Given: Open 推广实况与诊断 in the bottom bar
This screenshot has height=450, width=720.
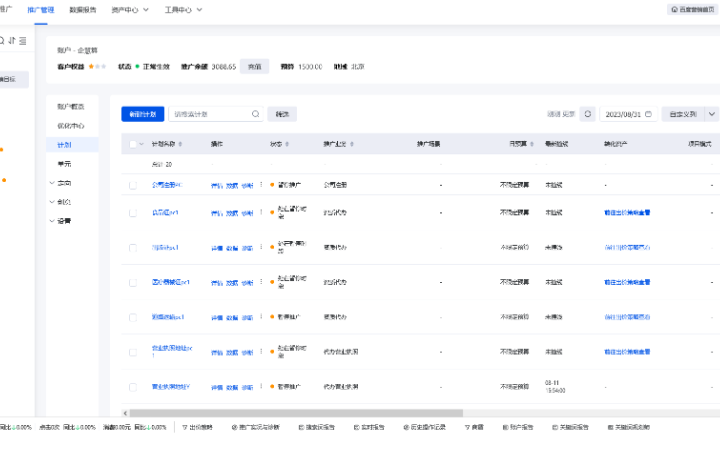Looking at the screenshot, I should click(x=256, y=427).
